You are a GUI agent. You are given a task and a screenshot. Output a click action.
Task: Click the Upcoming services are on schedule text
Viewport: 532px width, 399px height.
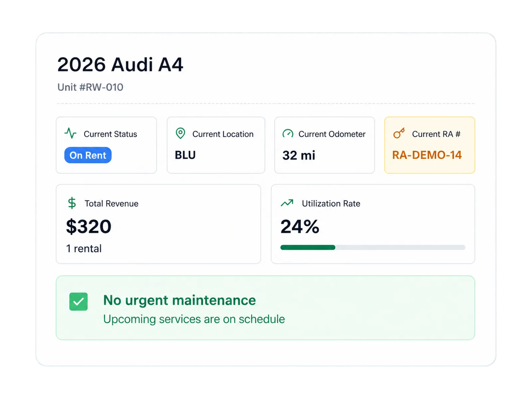194,319
